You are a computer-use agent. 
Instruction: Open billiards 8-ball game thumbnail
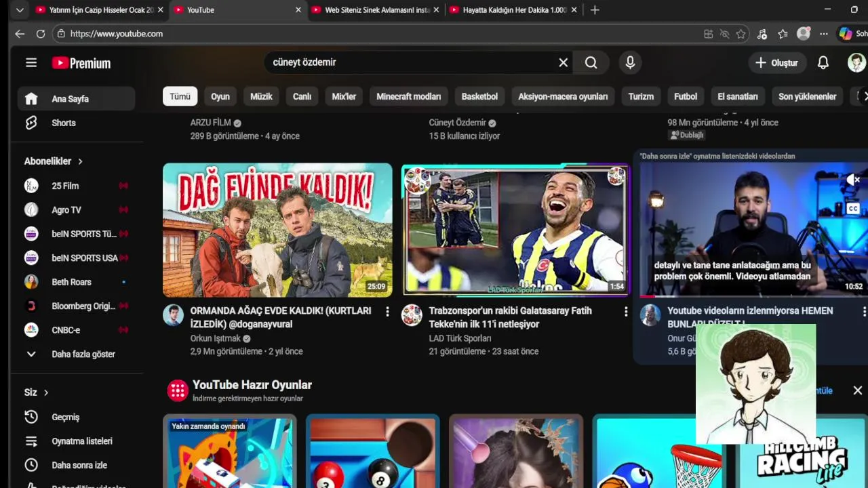pyautogui.click(x=372, y=452)
